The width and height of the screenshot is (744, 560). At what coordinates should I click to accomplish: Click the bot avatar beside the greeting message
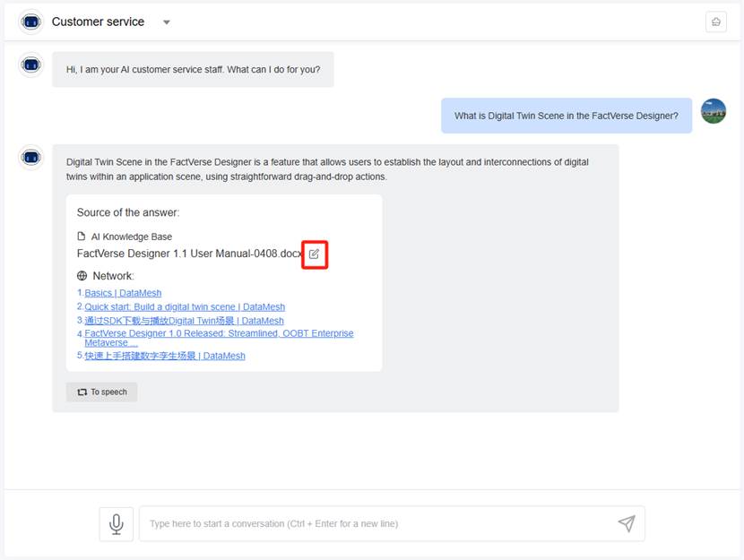click(31, 65)
